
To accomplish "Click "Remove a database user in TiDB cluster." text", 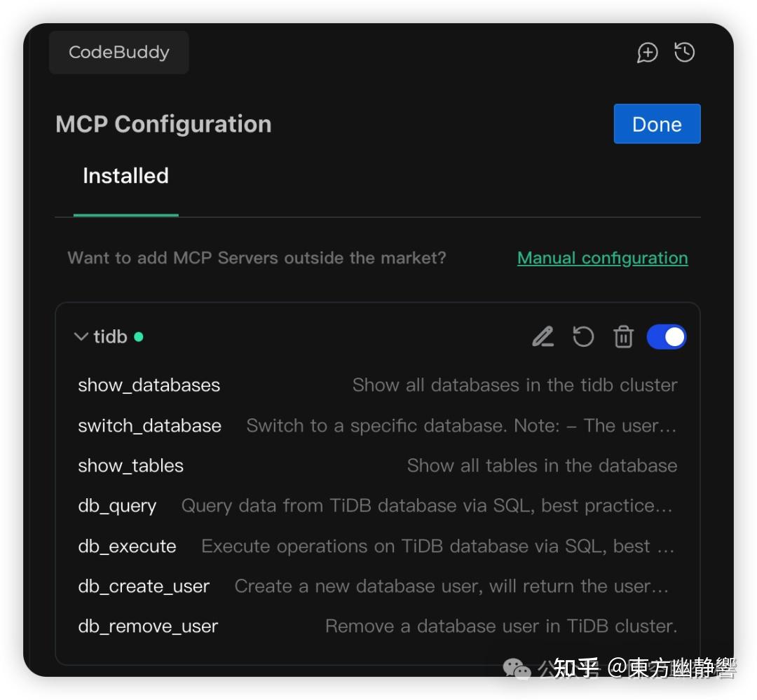I will click(x=501, y=626).
